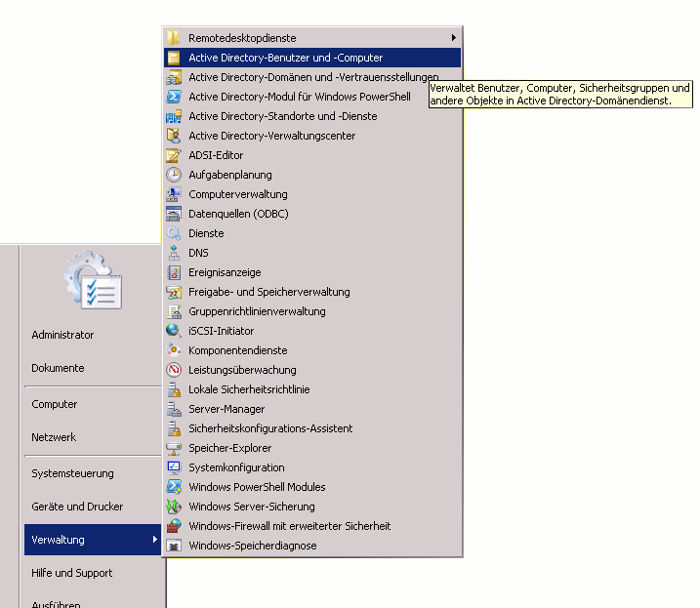Expand the Verwaltung submenu arrow
Screen dimensions: 700x608
(x=154, y=540)
